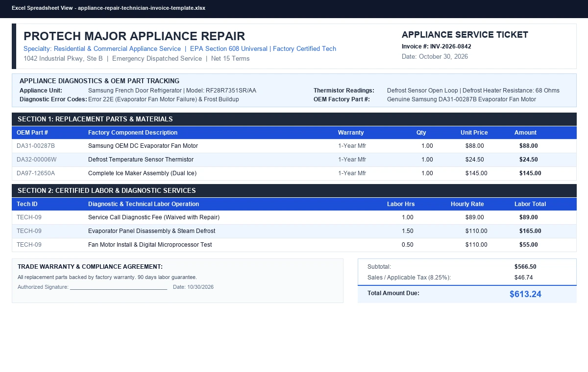Click the Total Amount Due label
588x372 pixels.
click(393, 293)
